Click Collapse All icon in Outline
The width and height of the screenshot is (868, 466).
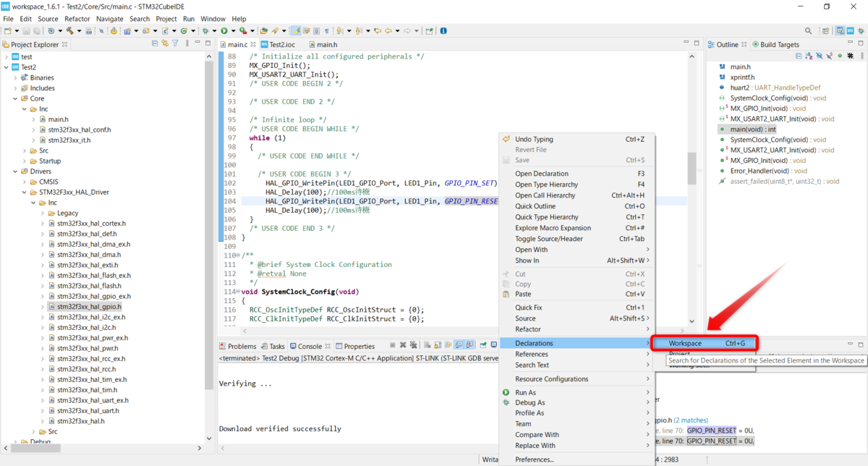(x=799, y=56)
